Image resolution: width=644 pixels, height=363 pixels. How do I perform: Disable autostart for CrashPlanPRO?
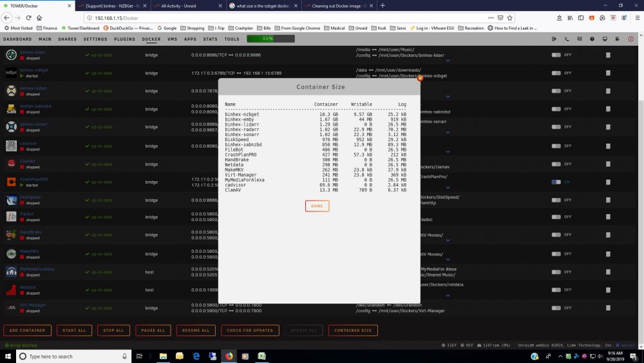[556, 182]
